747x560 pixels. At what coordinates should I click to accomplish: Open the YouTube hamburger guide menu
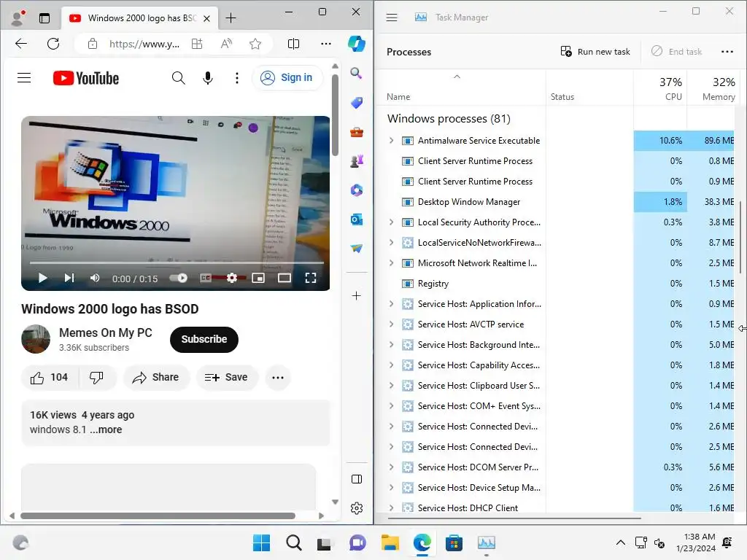click(x=24, y=77)
